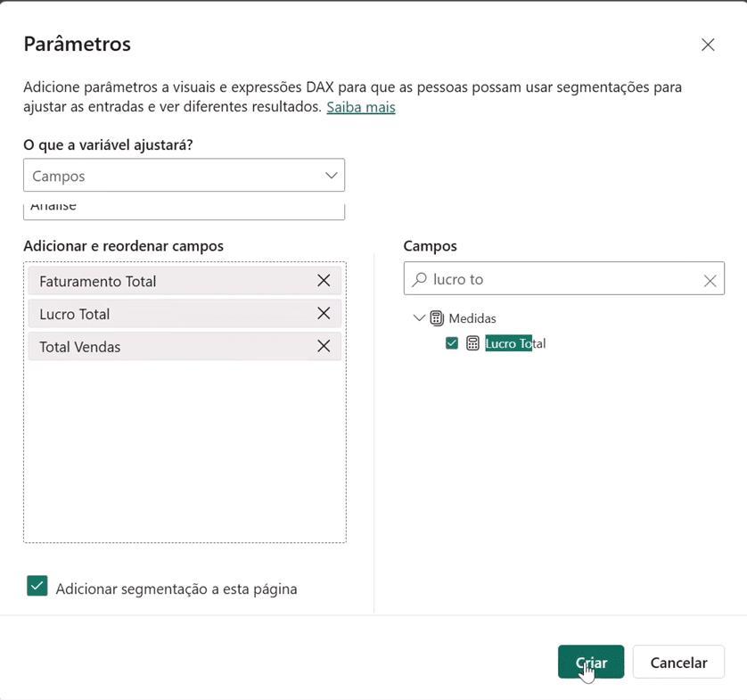The width and height of the screenshot is (747, 700).
Task: Click the dropdown arrow next to Campos
Action: pos(331,176)
